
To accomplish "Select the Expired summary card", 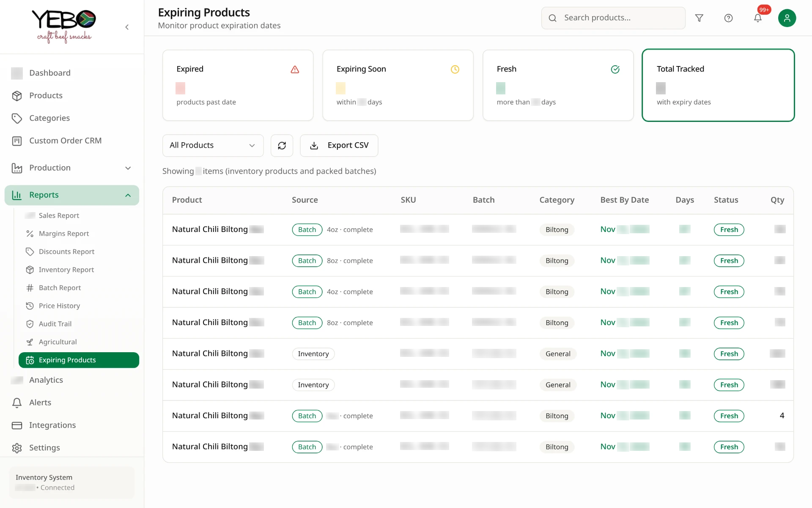I will click(x=238, y=85).
